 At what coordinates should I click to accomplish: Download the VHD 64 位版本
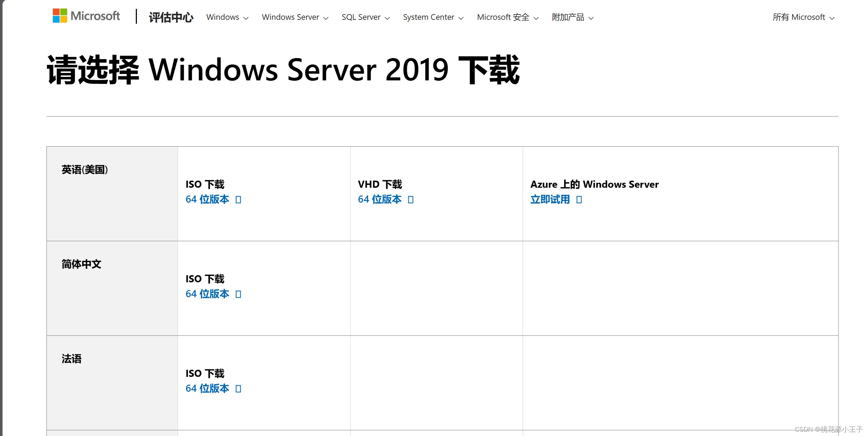[x=379, y=199]
